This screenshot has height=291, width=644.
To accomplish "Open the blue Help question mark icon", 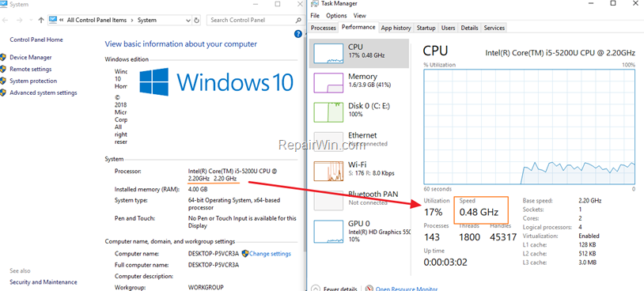I will tap(298, 35).
